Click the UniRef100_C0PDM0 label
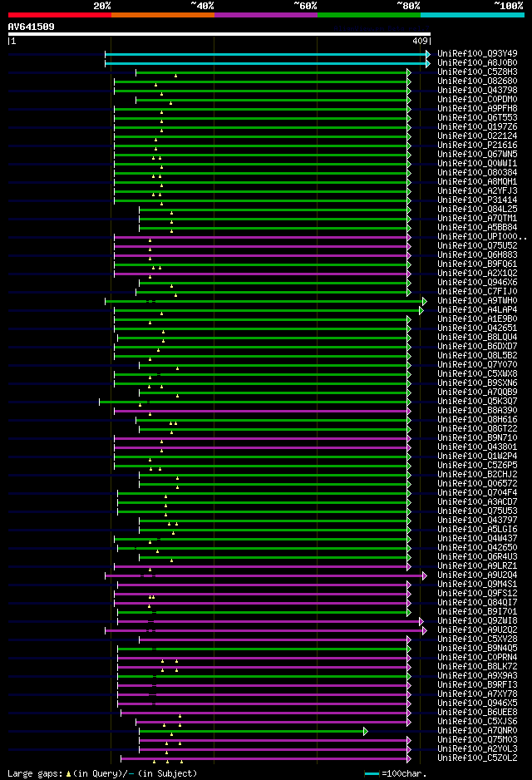The height and width of the screenshot is (780, 532). 477,99
